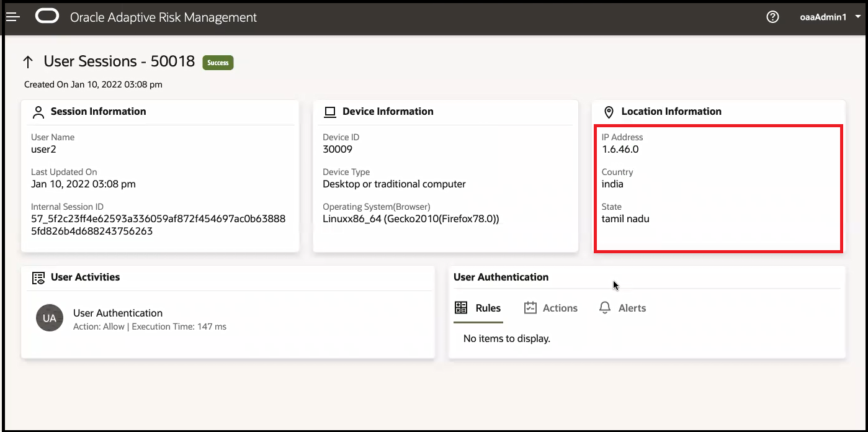
Task: Open the help question mark icon
Action: pyautogui.click(x=772, y=17)
